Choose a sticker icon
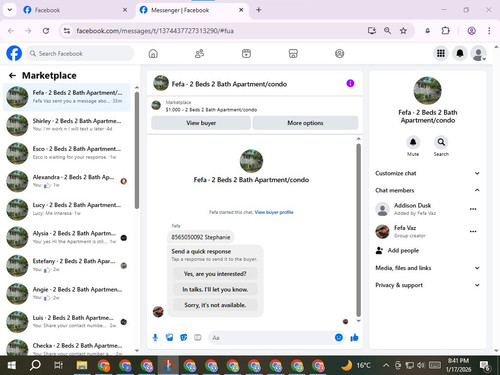Screen dimensions: 500x375 pos(183,338)
